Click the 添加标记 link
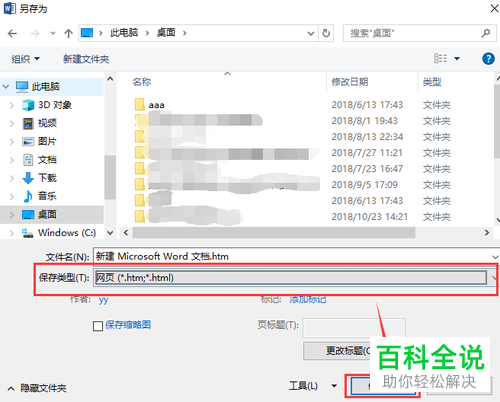The width and height of the screenshot is (500, 402). (308, 299)
